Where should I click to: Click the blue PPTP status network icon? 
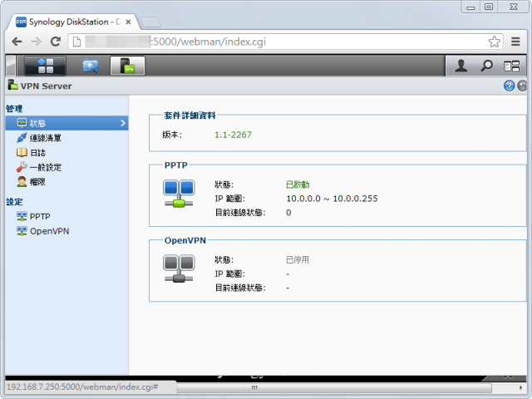(179, 194)
